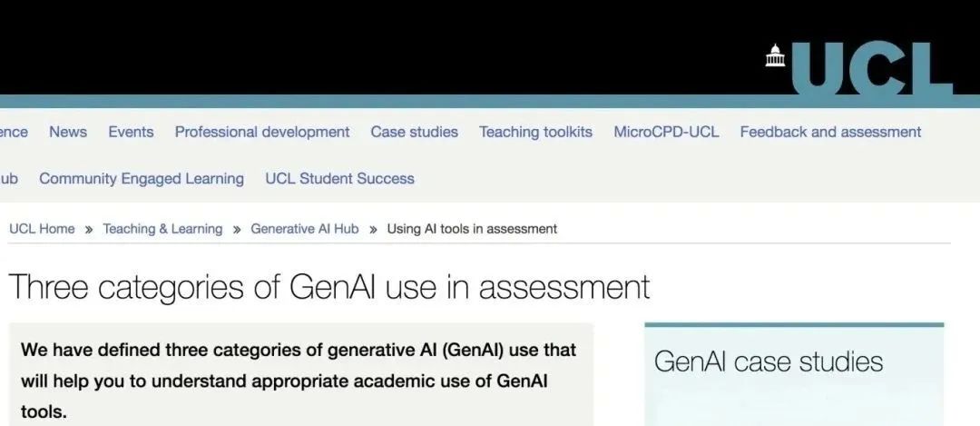The height and width of the screenshot is (426, 980).
Task: Click the UCL logo in header
Action: (859, 68)
